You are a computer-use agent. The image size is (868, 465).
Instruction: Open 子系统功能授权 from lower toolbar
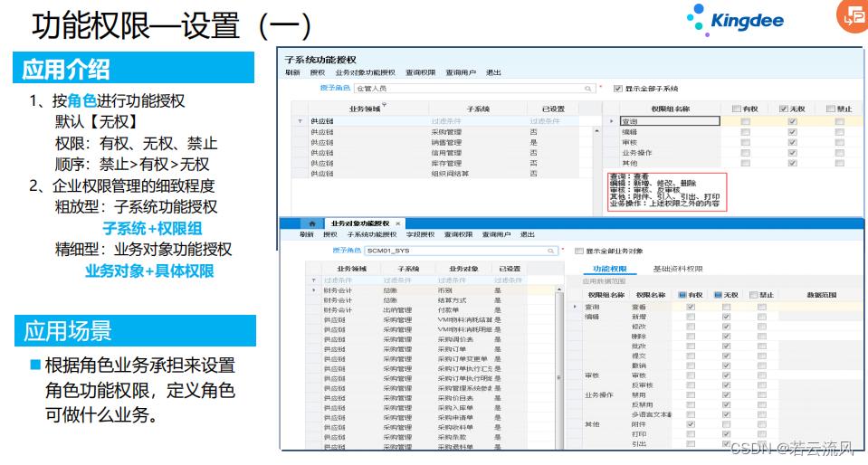pyautogui.click(x=371, y=234)
